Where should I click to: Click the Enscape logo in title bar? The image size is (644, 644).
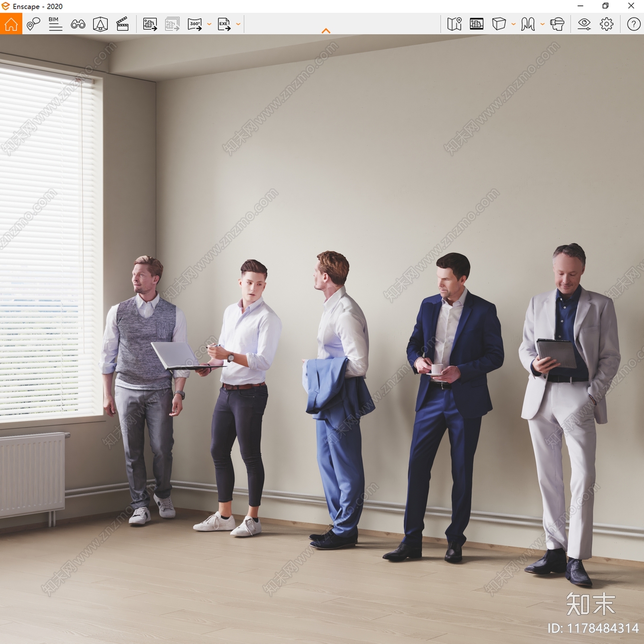6,6
